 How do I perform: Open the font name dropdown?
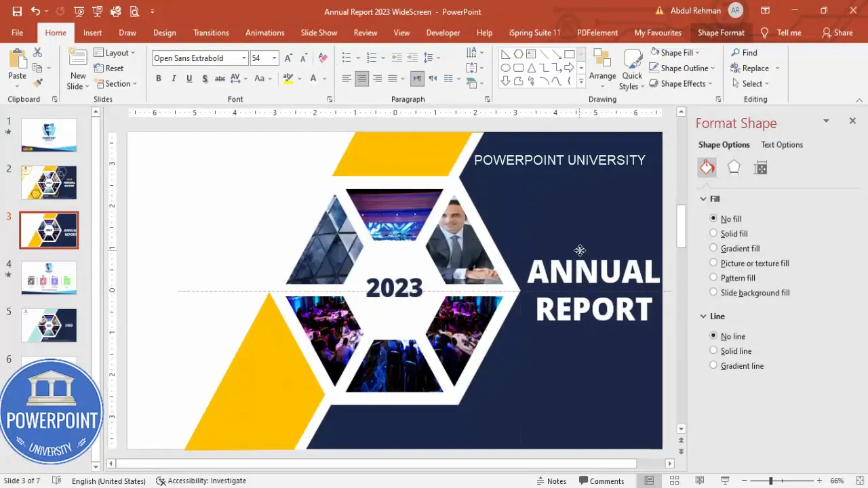click(243, 58)
